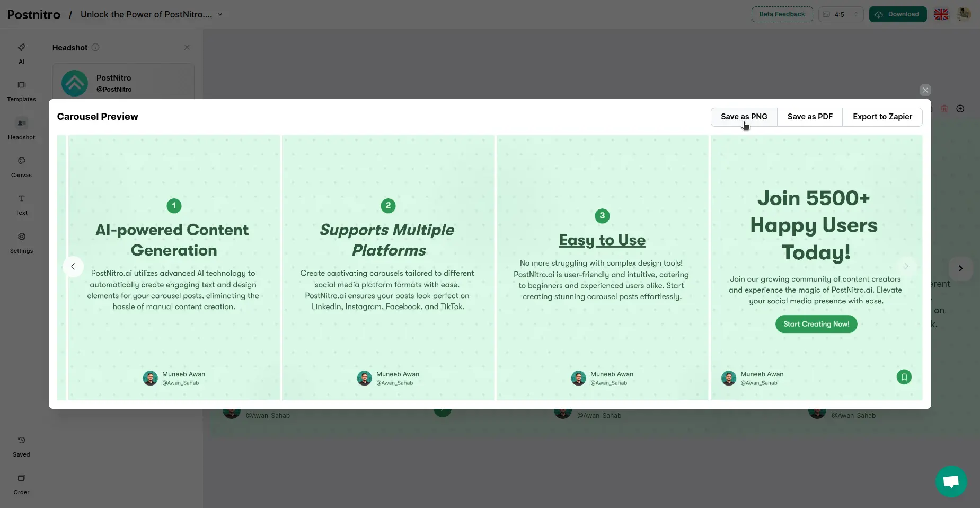Open the Headshot sidebar panel
980x508 pixels.
tap(21, 129)
